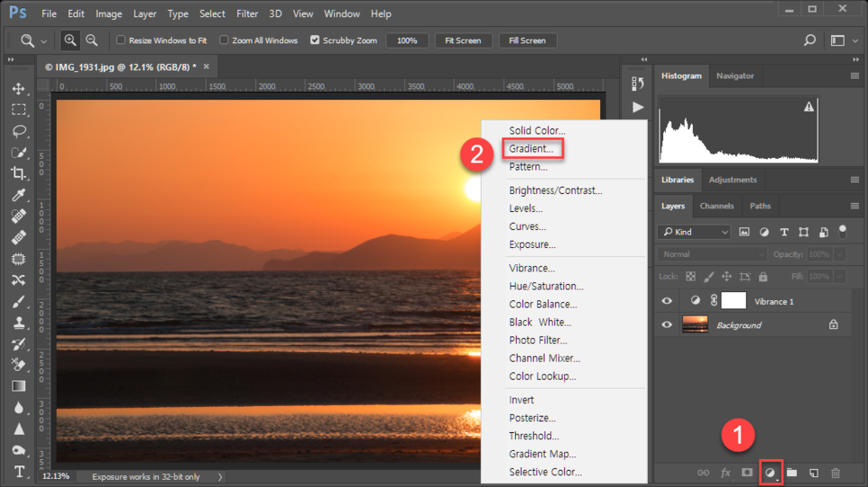Close the IMG_1931.jpg document tab
The height and width of the screenshot is (487, 868).
point(207,66)
